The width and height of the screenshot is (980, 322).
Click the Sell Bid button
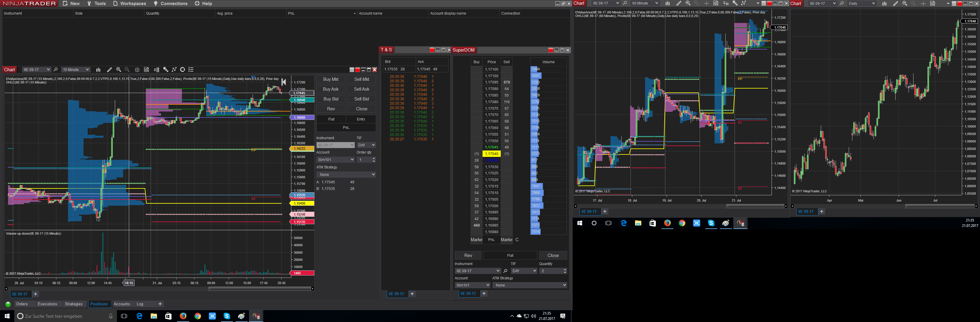tap(361, 99)
